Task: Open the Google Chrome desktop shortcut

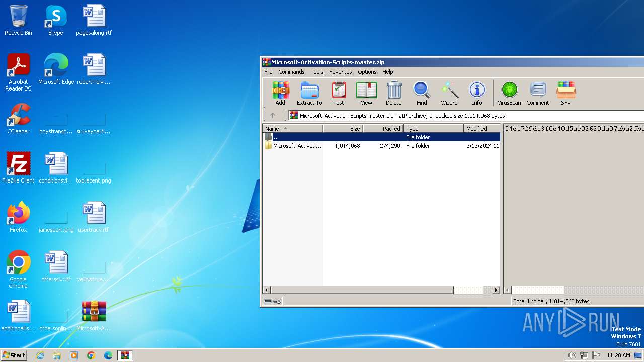Action: (18, 269)
